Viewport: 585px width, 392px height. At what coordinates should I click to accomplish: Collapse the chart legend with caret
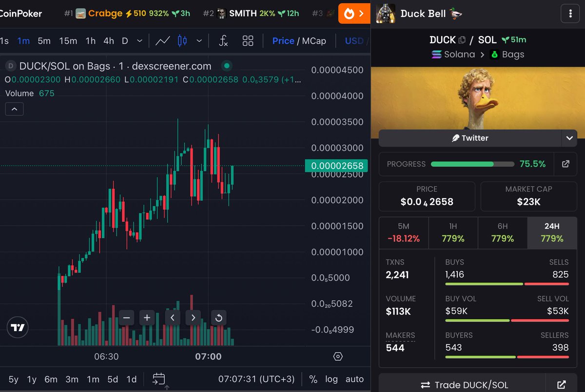(x=14, y=109)
